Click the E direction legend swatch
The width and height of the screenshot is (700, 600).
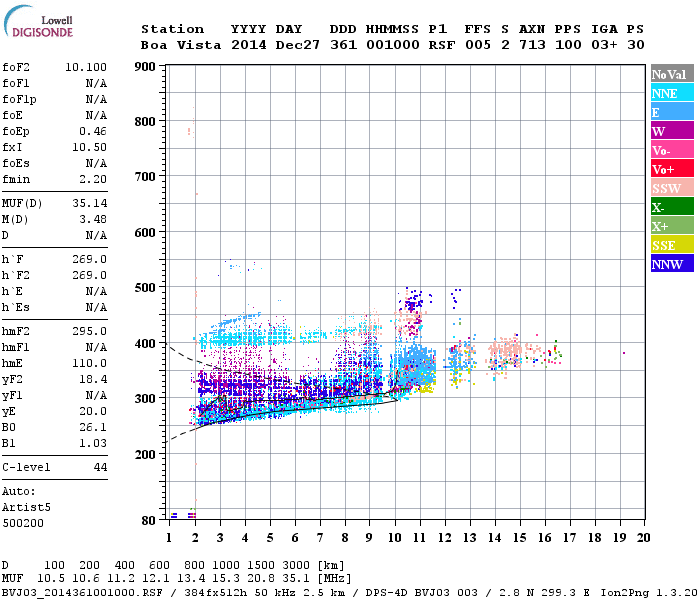coord(672,112)
